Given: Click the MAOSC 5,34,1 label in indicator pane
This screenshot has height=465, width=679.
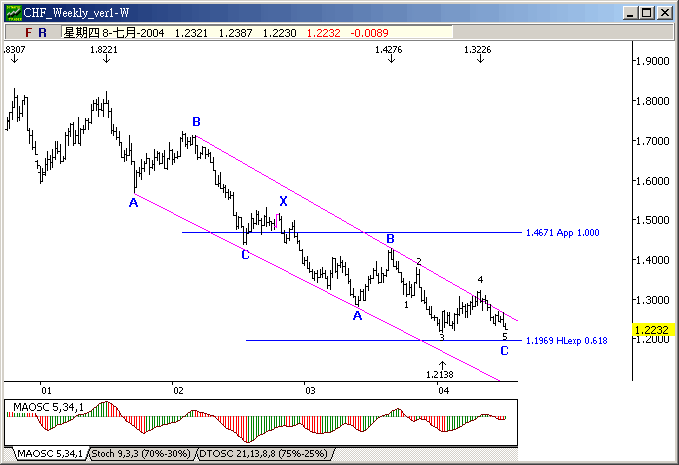Looking at the screenshot, I should [48, 407].
